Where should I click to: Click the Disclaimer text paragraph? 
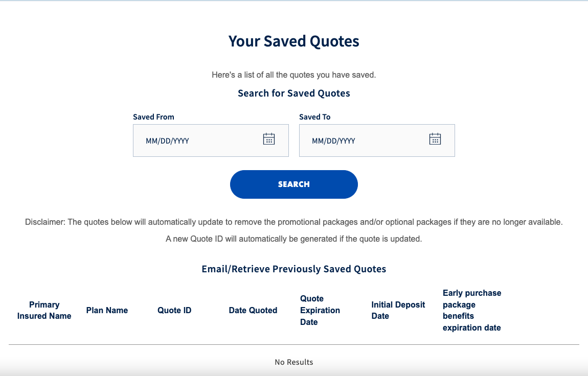point(294,222)
